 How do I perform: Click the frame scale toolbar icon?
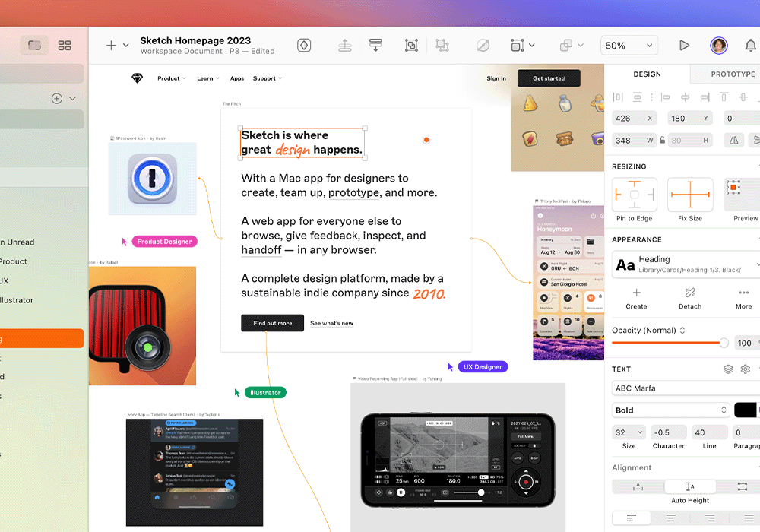coord(517,46)
